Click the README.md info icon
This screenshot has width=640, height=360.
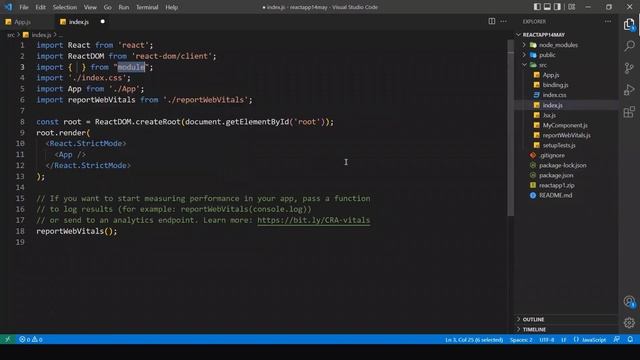pyautogui.click(x=533, y=195)
